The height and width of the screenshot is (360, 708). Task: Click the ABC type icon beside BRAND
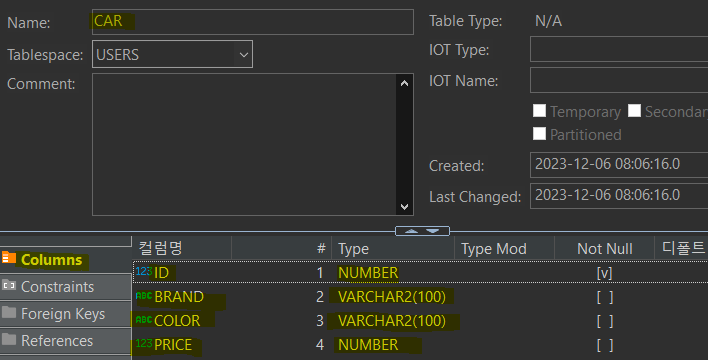[x=144, y=296]
